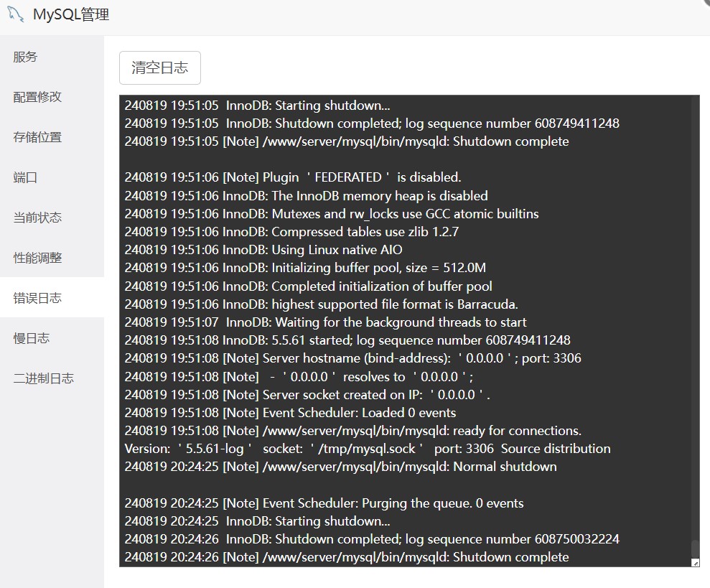Click log line '19:51:05 Shutdown completed; log sequence number 608749411248'
Screen dimensions: 710x588
pyautogui.click(x=372, y=123)
